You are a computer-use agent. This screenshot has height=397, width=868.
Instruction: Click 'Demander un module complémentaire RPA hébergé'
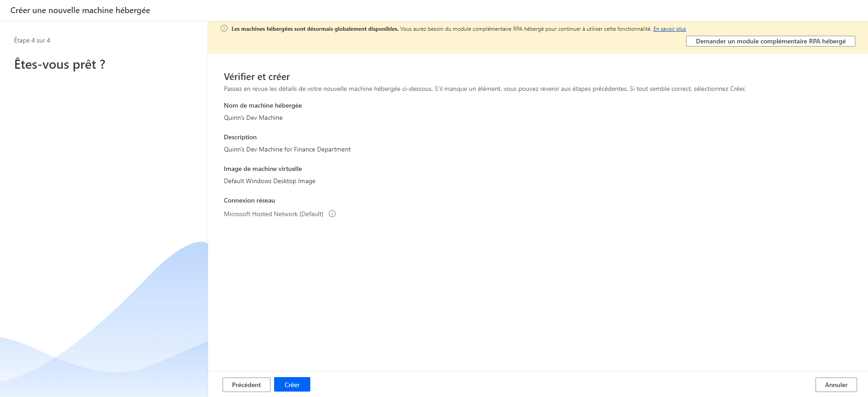[770, 41]
